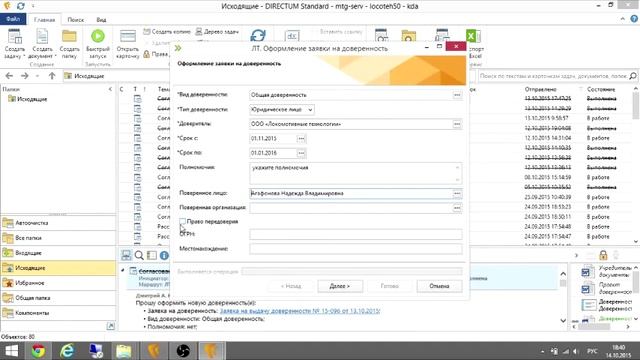The image size is (640, 360).
Task: Open highlighted Исходящие navigation item
Action: point(58,268)
